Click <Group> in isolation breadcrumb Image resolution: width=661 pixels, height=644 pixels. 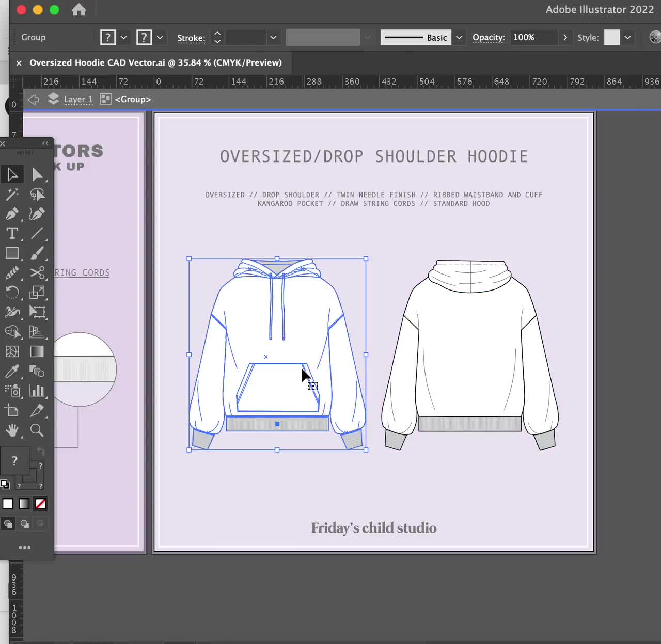tap(133, 100)
